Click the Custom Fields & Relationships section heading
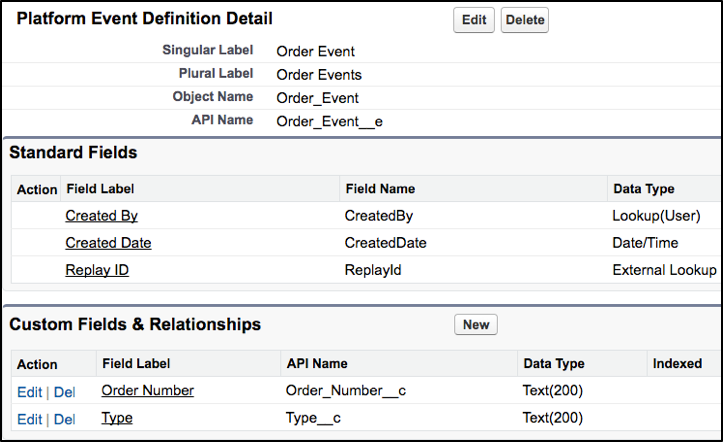This screenshot has height=442, width=723. click(135, 324)
